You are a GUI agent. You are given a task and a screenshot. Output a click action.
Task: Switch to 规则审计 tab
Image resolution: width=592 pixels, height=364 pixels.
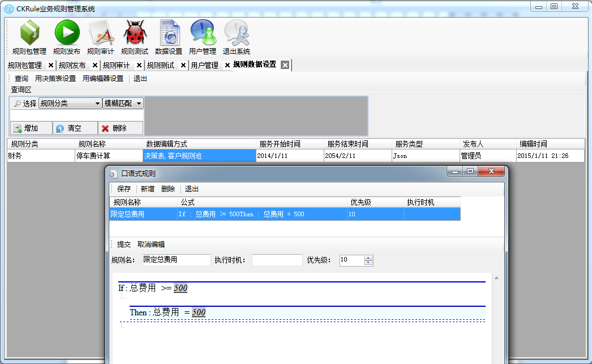[116, 65]
